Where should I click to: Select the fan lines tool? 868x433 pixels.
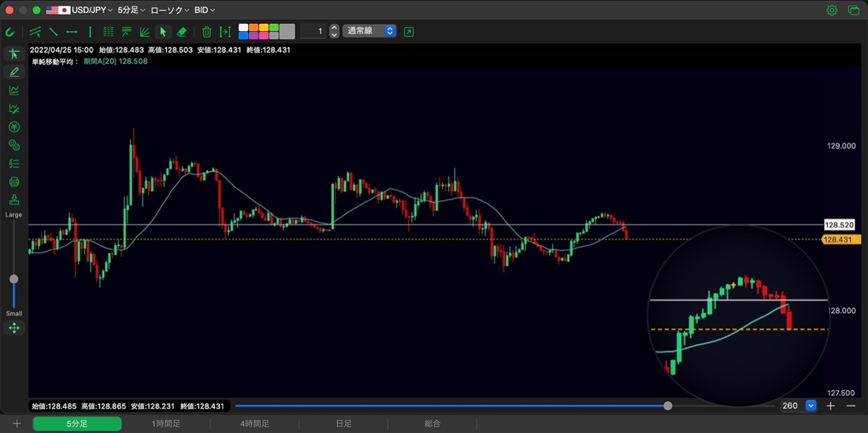click(x=145, y=32)
